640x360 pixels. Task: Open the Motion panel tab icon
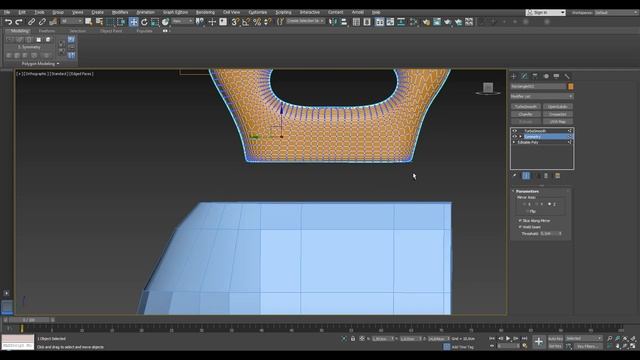click(546, 76)
